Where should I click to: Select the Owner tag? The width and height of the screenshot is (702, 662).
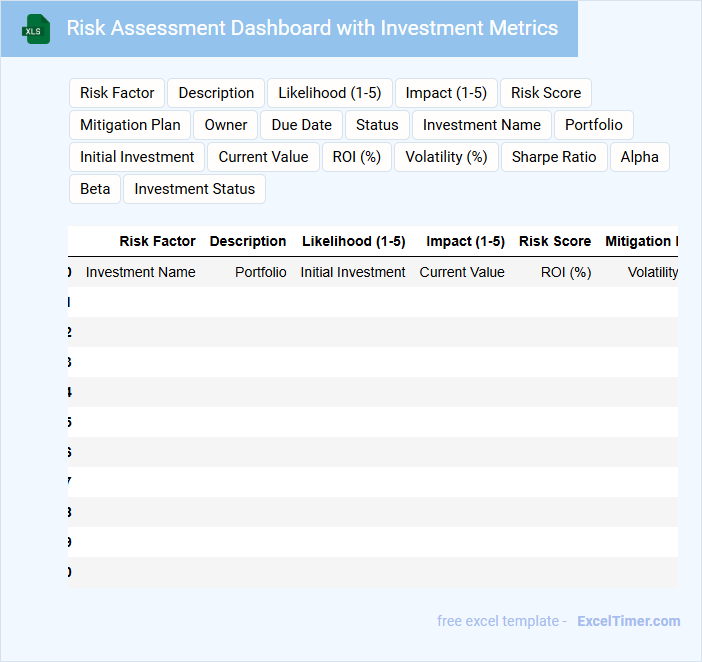(x=226, y=125)
